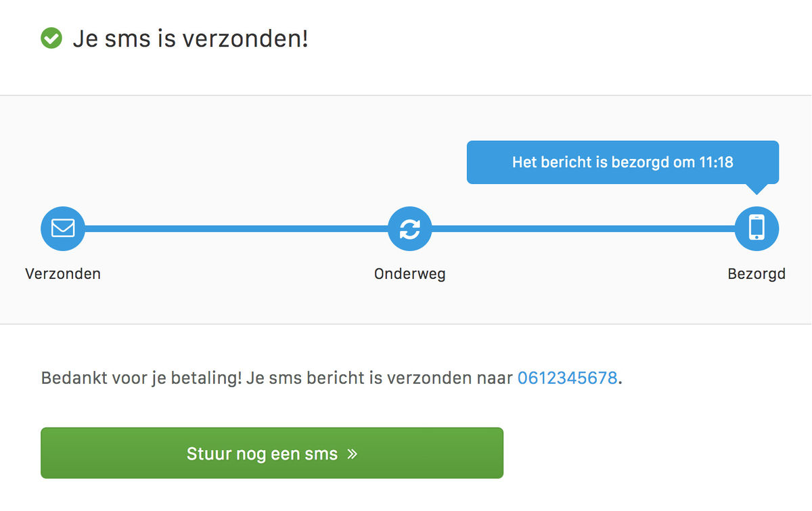Select the envelope icon for Verzonden step

63,229
